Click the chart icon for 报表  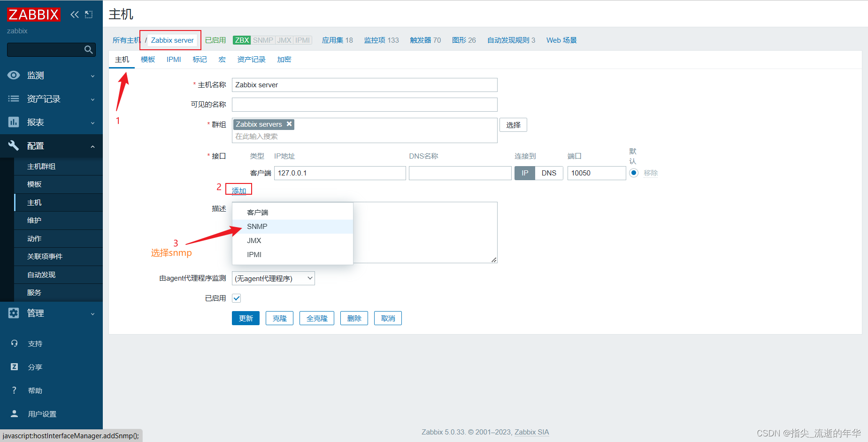coord(14,122)
